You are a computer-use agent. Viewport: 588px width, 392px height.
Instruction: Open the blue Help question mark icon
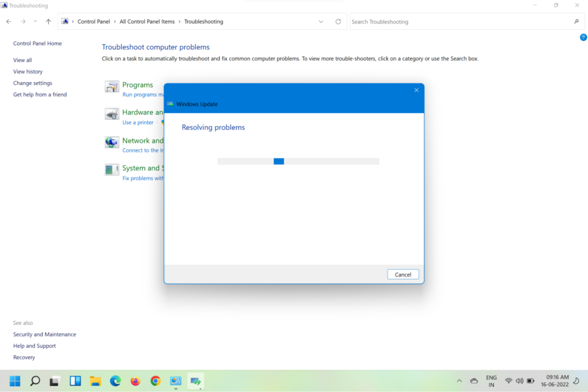click(583, 37)
